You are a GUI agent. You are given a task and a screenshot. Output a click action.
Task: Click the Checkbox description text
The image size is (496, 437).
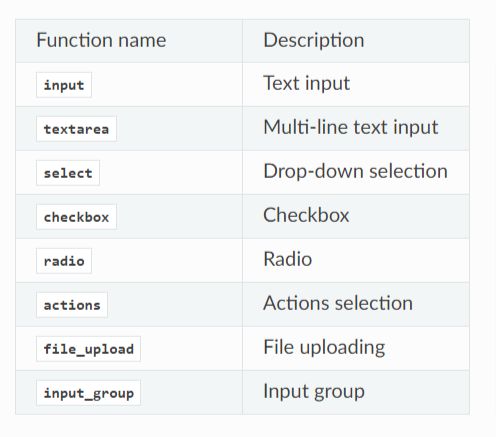click(x=306, y=215)
